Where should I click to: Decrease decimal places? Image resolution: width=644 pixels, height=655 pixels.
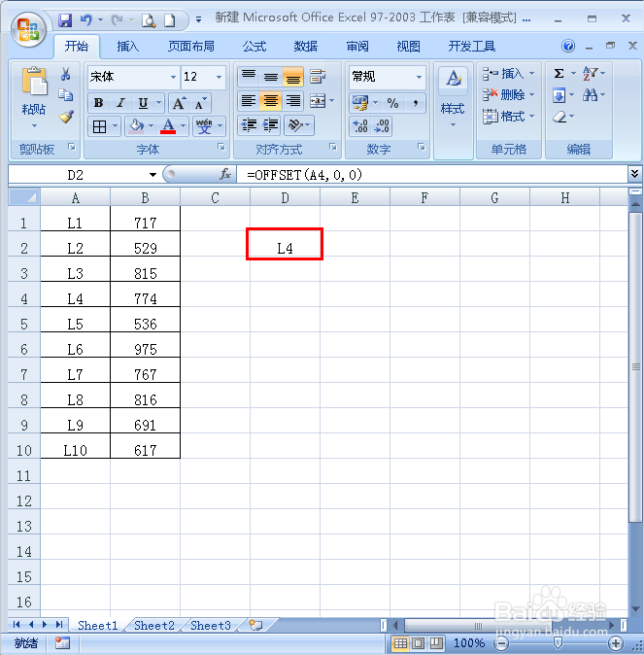click(382, 125)
